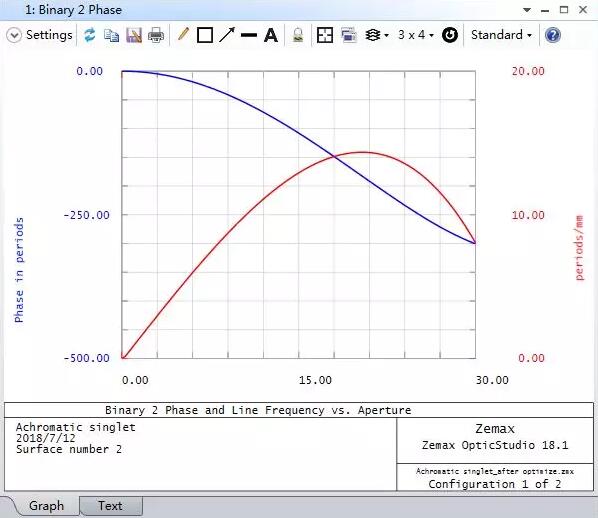The image size is (598, 518).
Task: Select the pencil annotation tool
Action: tap(183, 35)
